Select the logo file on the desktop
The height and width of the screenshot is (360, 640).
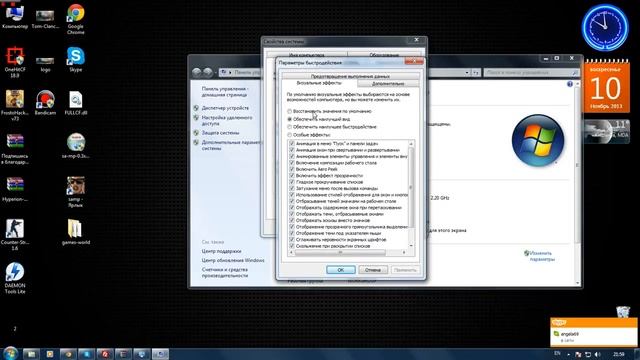[45, 64]
